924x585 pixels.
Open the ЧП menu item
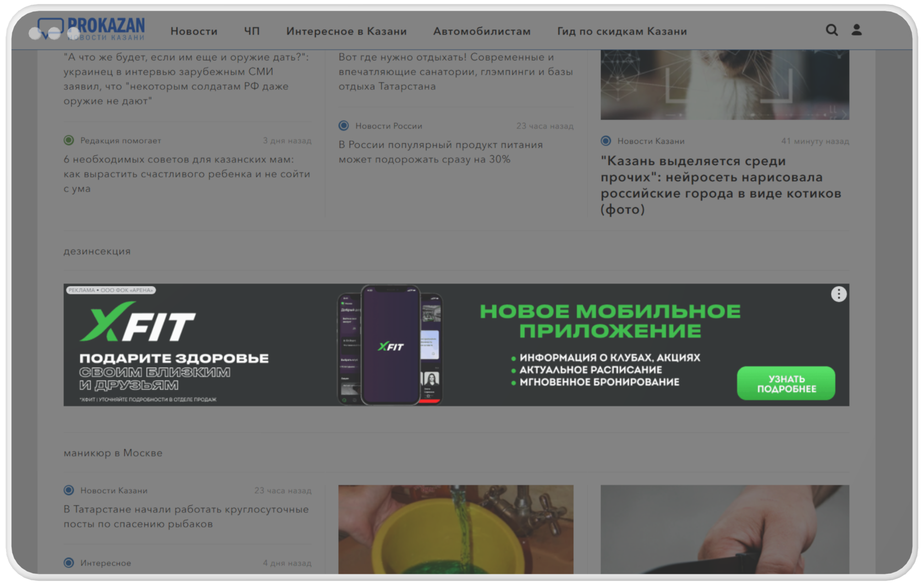[x=252, y=31]
